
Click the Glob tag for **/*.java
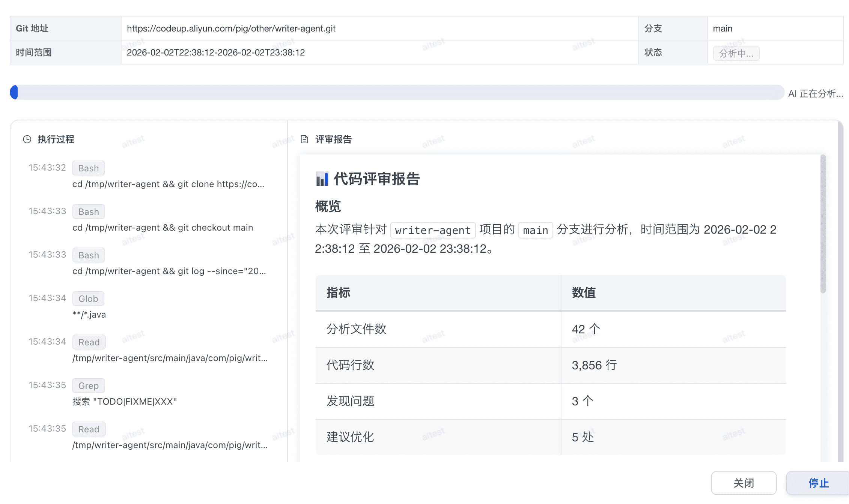(x=88, y=299)
